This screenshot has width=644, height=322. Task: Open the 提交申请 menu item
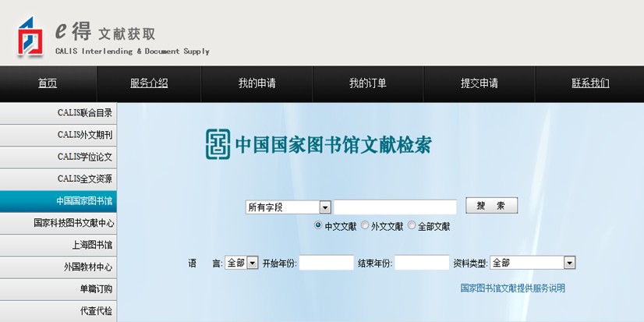tap(479, 83)
